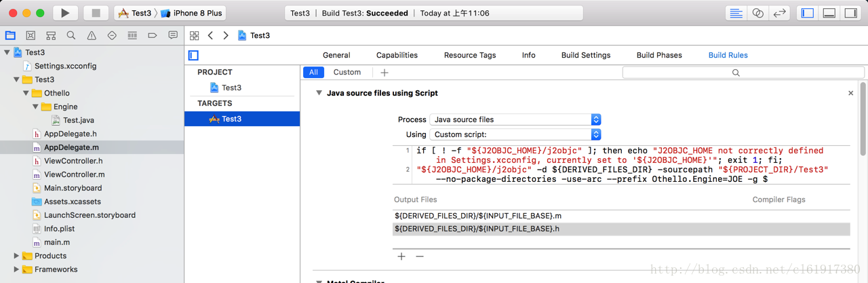
Task: Toggle the right Utilities panel visibility
Action: pyautogui.click(x=850, y=13)
